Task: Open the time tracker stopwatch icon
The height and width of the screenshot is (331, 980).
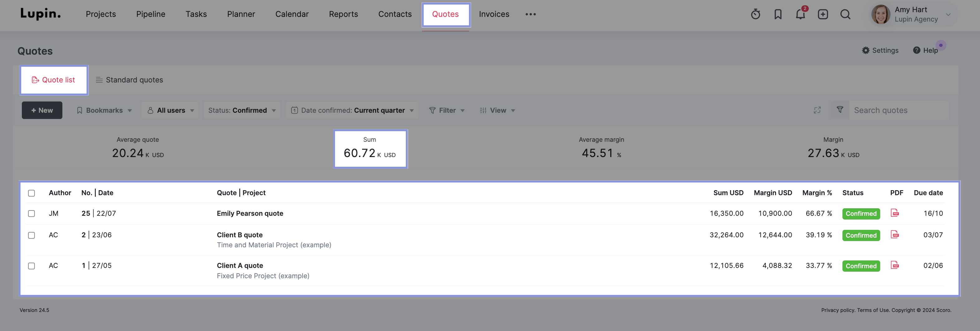Action: pos(755,14)
